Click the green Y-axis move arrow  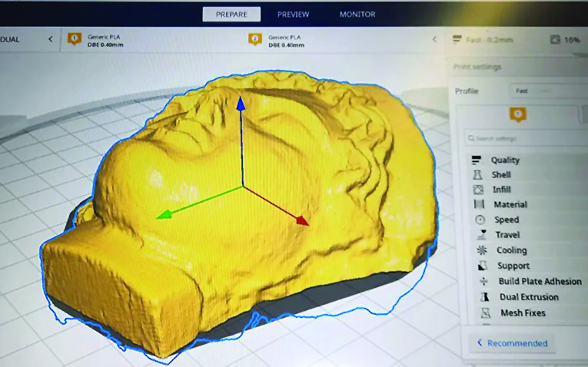pyautogui.click(x=164, y=214)
